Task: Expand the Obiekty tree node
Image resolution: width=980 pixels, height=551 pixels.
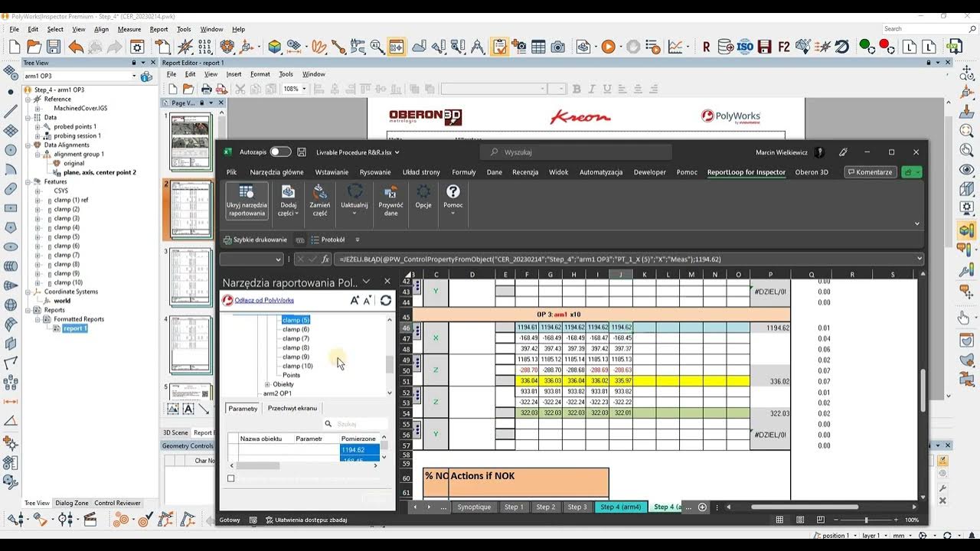Action: pyautogui.click(x=267, y=384)
